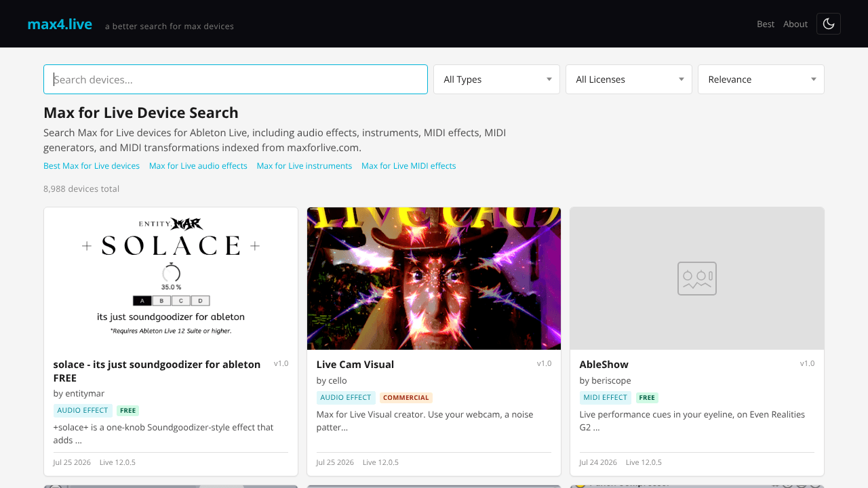This screenshot has height=488, width=868.
Task: Follow the Max for Live audio effects link
Action: tap(198, 166)
